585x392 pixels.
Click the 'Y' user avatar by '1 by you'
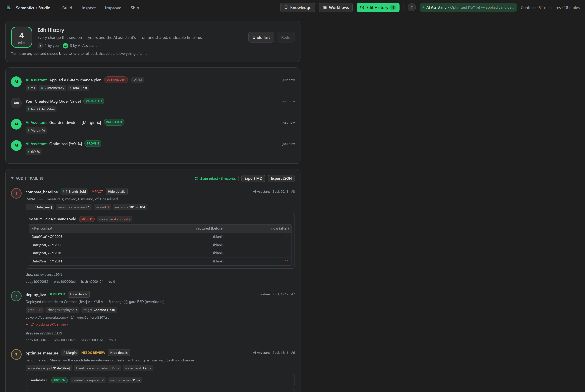[40, 46]
